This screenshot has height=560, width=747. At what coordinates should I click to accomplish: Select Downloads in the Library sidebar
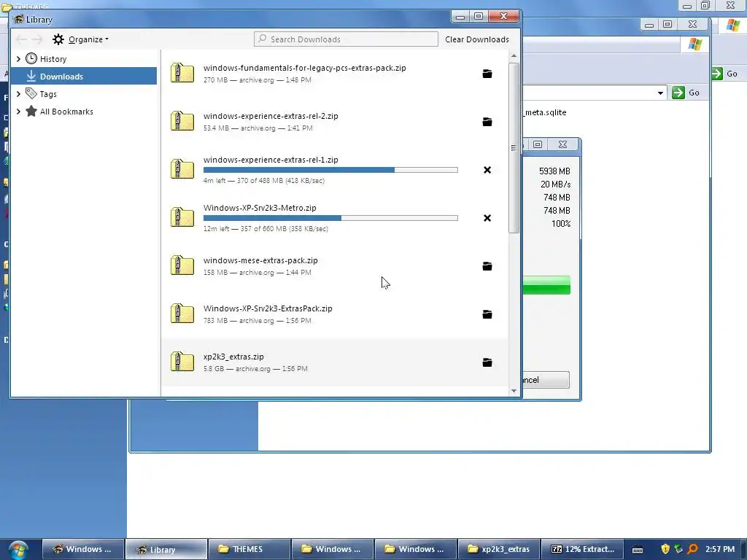(x=84, y=76)
